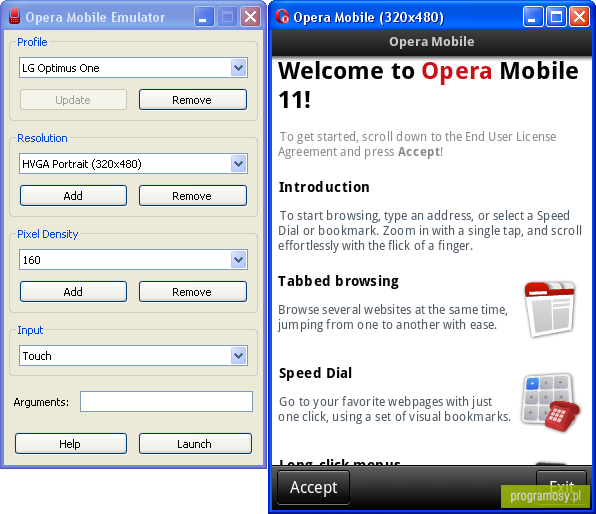Image resolution: width=596 pixels, height=514 pixels.
Task: Expand the Resolution dropdown HVGA Portrait (320x480)
Action: 133,164
